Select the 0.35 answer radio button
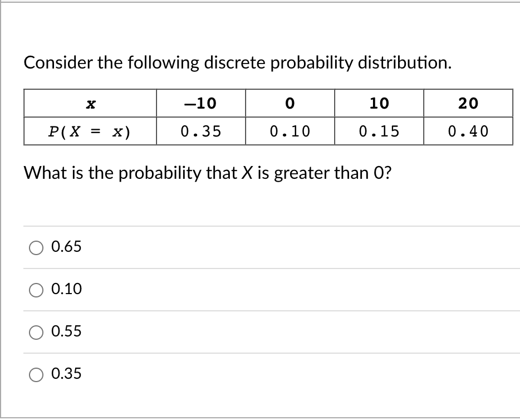 (x=37, y=374)
